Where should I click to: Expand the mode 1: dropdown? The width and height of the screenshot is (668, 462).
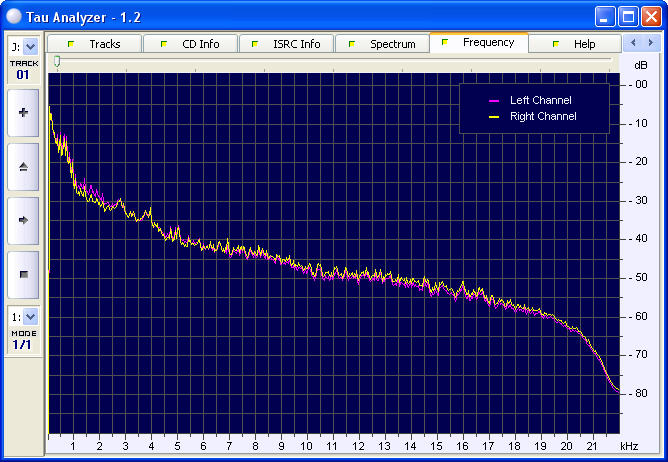point(30,317)
